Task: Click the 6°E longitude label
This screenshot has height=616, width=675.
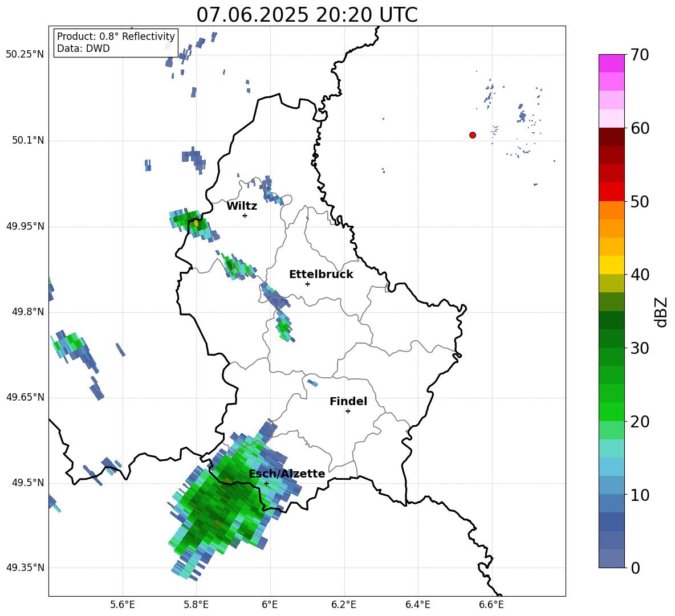Action: pos(270,605)
